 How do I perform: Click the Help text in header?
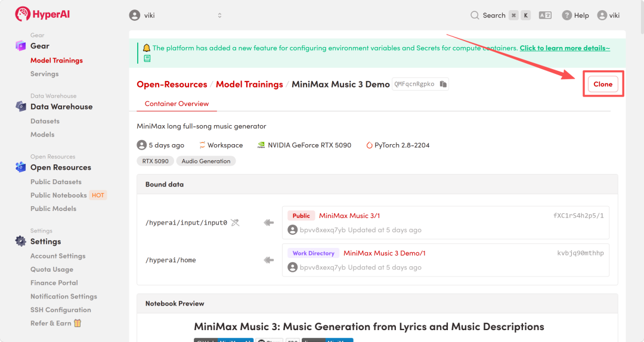click(581, 15)
